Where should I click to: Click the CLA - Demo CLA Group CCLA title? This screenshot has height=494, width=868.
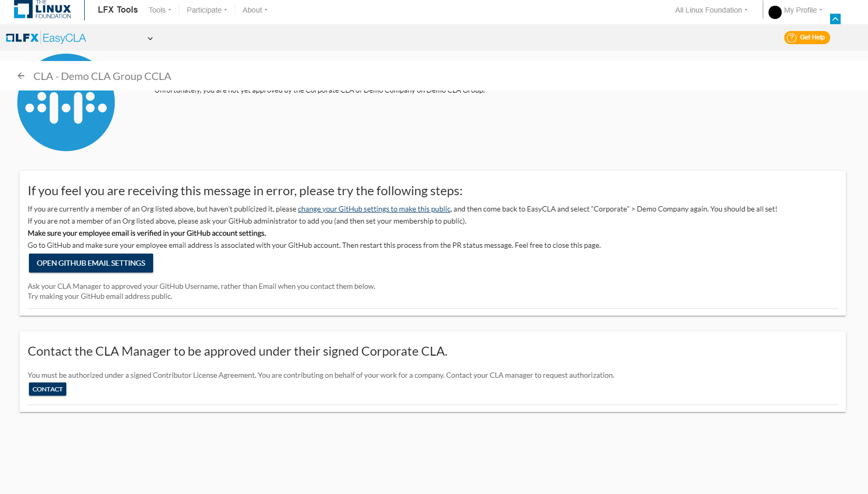pos(103,76)
